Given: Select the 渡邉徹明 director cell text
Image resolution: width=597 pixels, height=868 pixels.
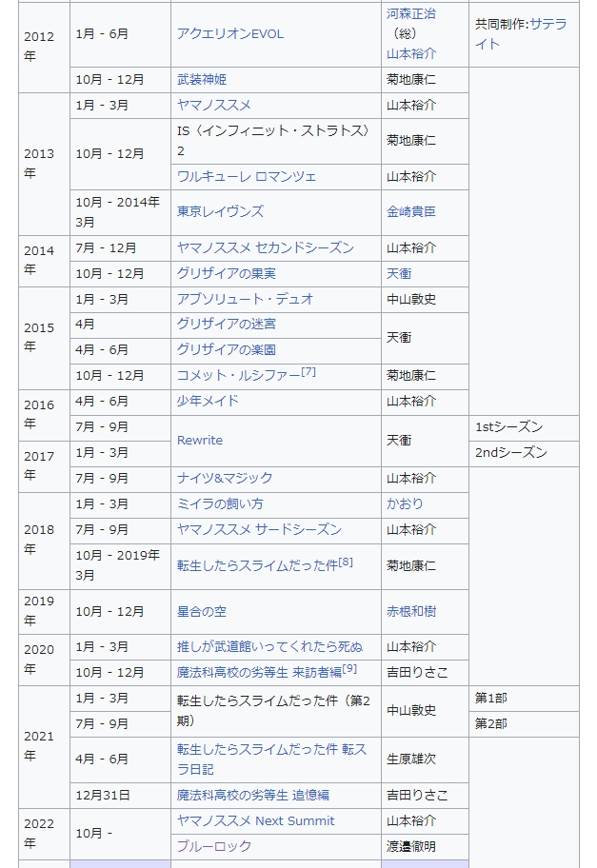Looking at the screenshot, I should tap(411, 846).
